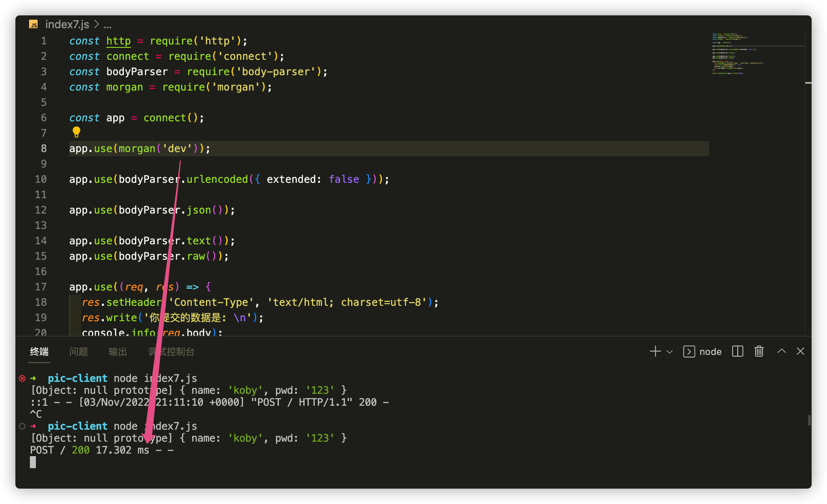This screenshot has width=827, height=504.
Task: Click the terminal cursor block
Action: click(33, 462)
